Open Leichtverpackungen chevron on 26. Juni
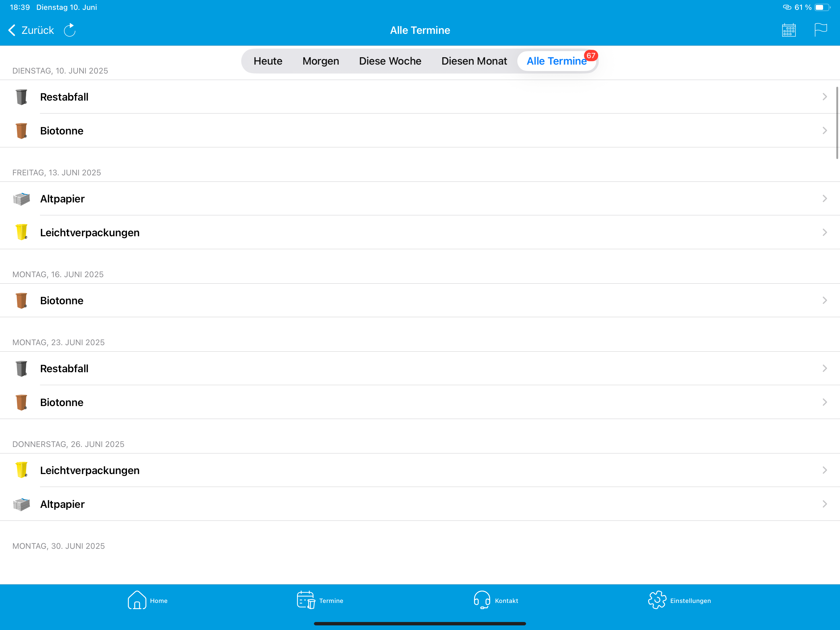 click(x=825, y=470)
